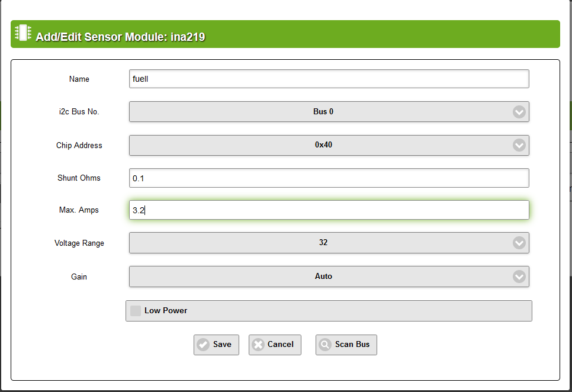Click the sensor chip icon in header
The image size is (572, 392).
pyautogui.click(x=23, y=33)
